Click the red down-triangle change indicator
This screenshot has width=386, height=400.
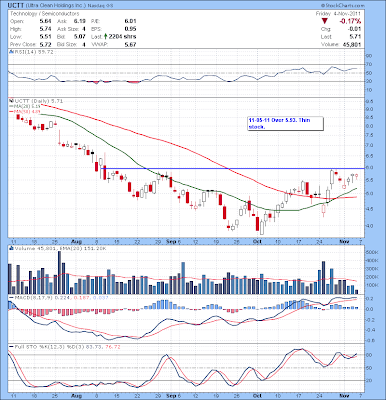coord(325,21)
